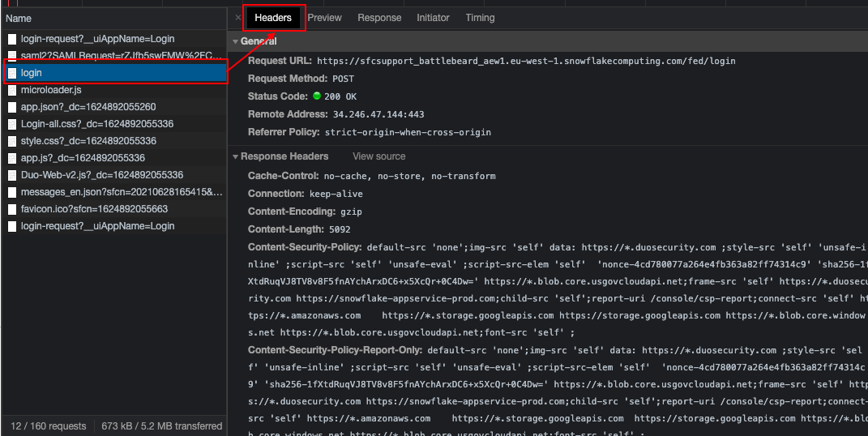Collapse the General section
868x436 pixels.
click(x=235, y=41)
